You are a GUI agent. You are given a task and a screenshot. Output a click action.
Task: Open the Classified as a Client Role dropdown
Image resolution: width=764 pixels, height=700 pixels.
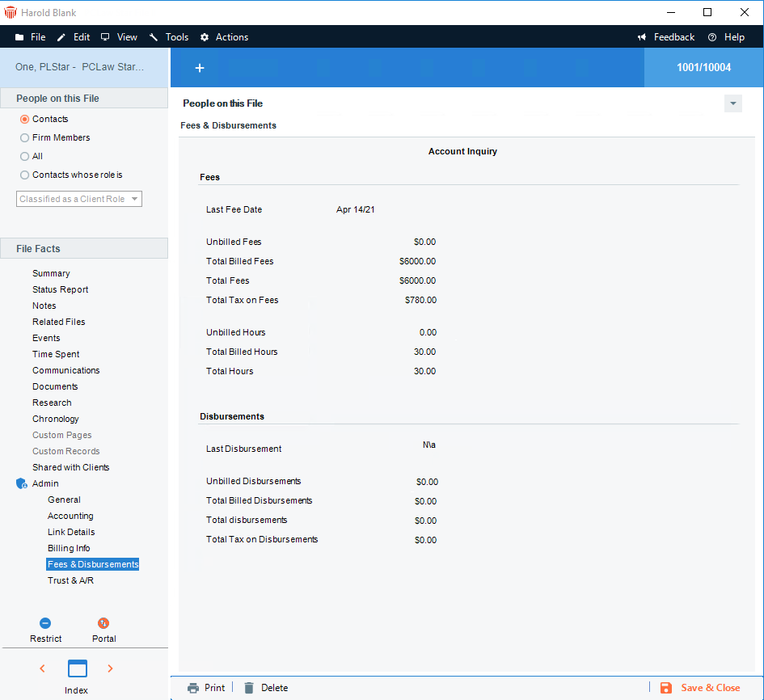[79, 199]
